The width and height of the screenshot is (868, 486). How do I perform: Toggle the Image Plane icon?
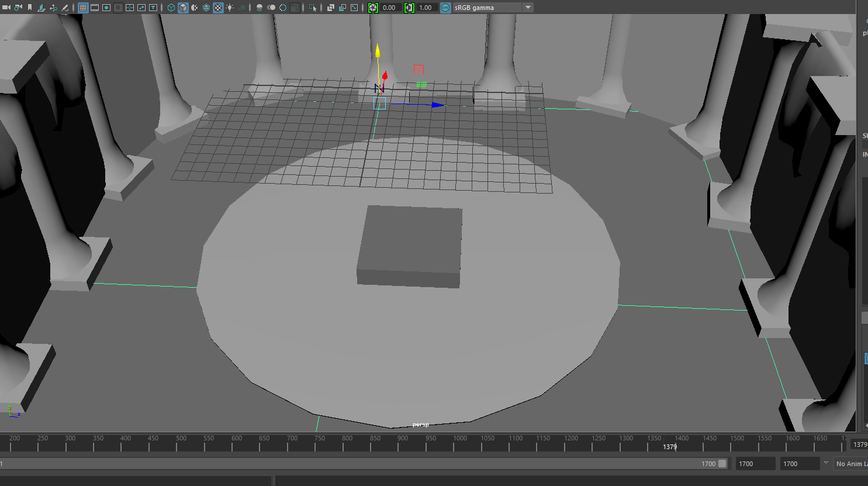tap(42, 8)
